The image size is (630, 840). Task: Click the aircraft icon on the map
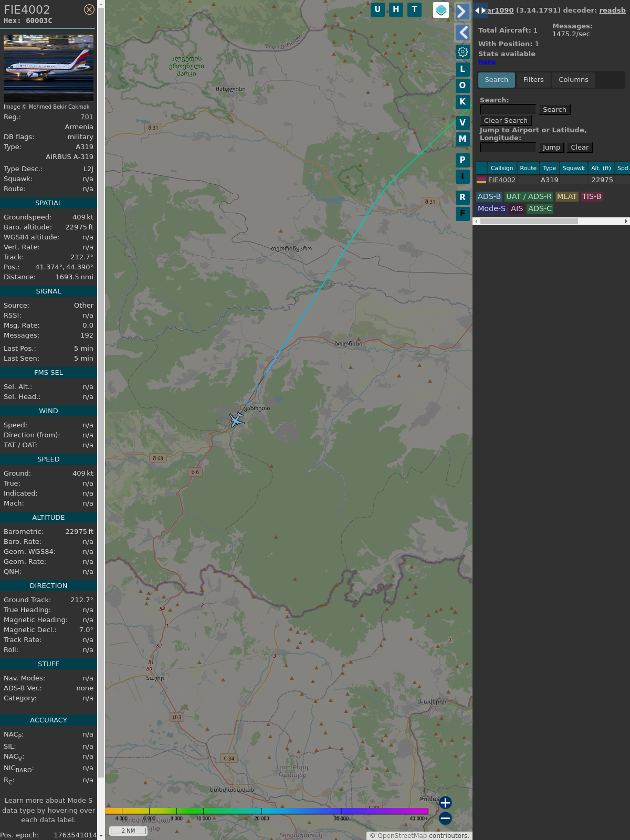(x=237, y=419)
